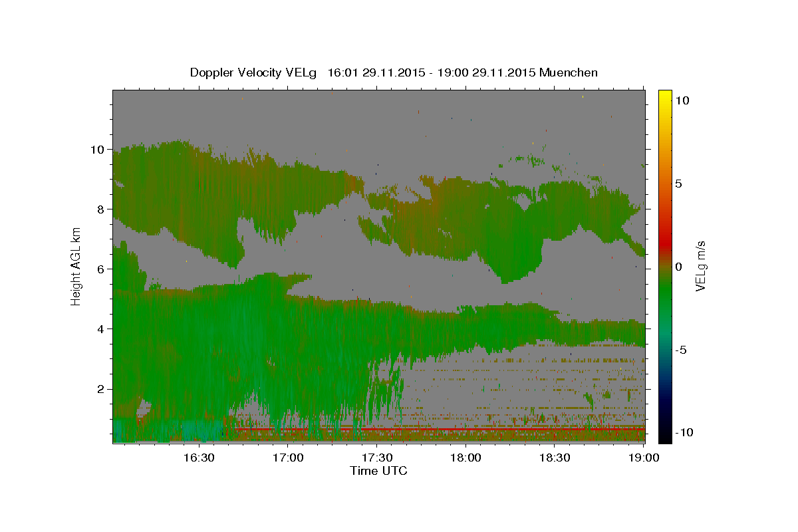
Task: Click the height tick label 8
Action: pyautogui.click(x=101, y=209)
